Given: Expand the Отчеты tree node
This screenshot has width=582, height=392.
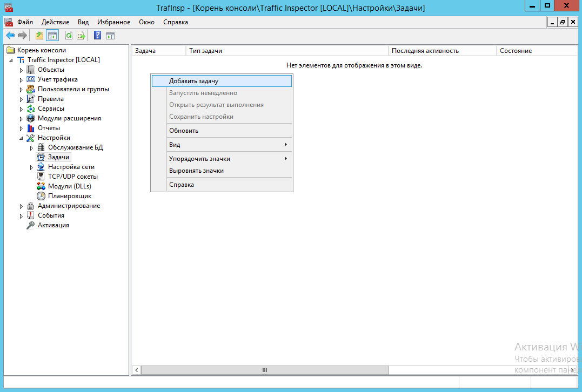Looking at the screenshot, I should 21,129.
